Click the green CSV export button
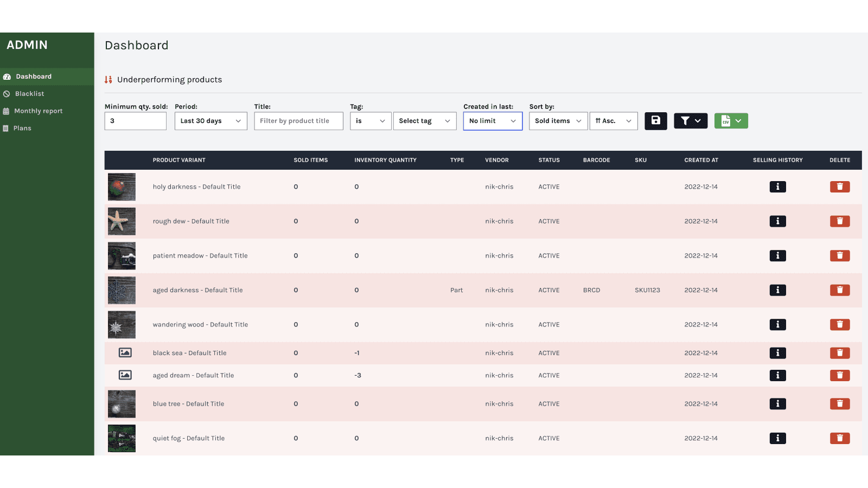This screenshot has height=488, width=868. pos(727,121)
